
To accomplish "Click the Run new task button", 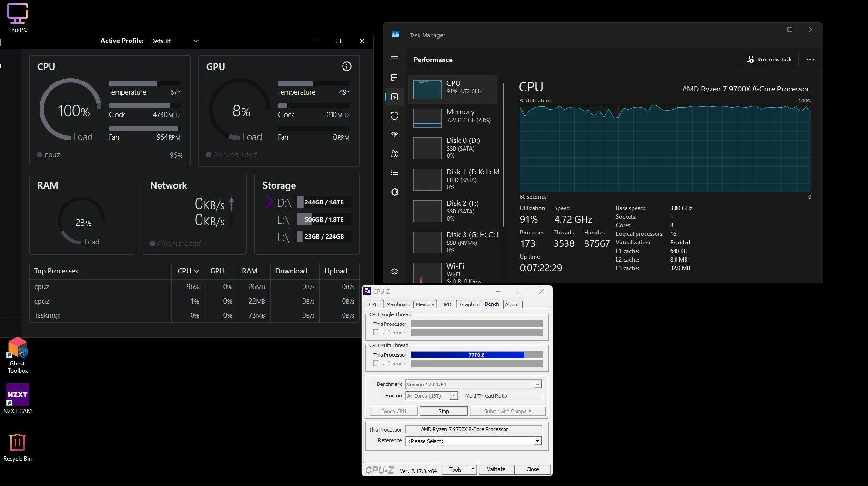I will point(769,60).
